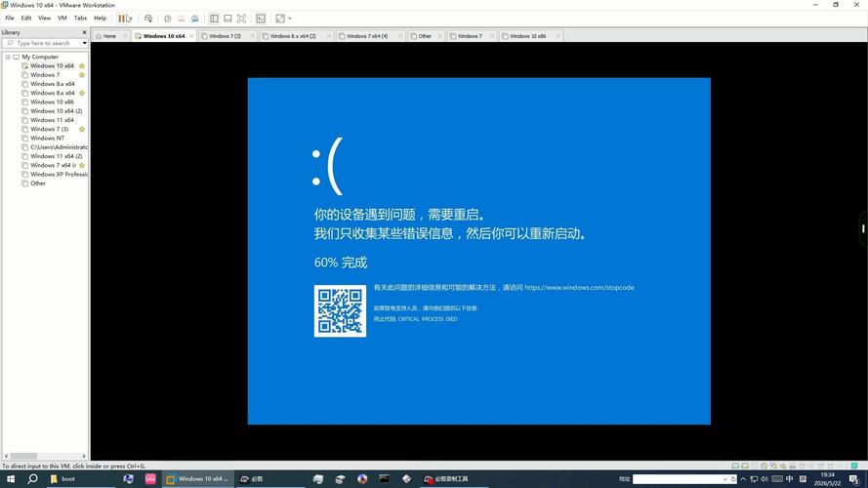Screen dimensions: 868x488
Task: Pause the VM with the suspend icon
Action: 121,19
